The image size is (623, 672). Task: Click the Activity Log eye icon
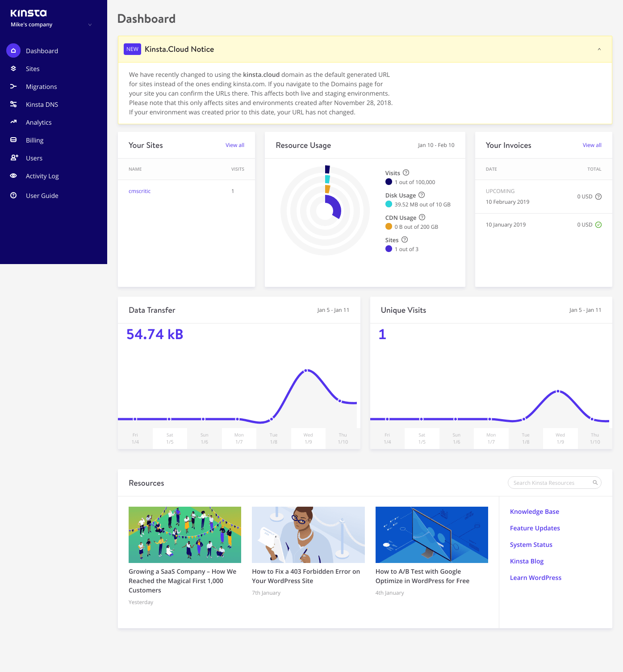(13, 176)
